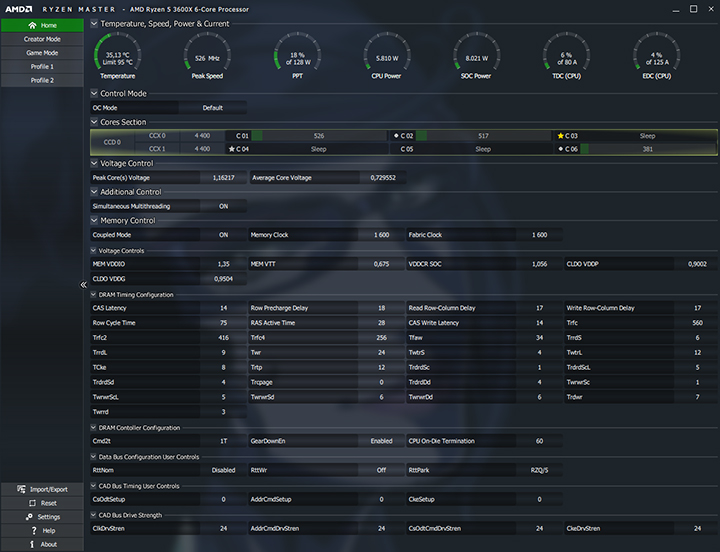Click the white star on core C 04

(231, 149)
